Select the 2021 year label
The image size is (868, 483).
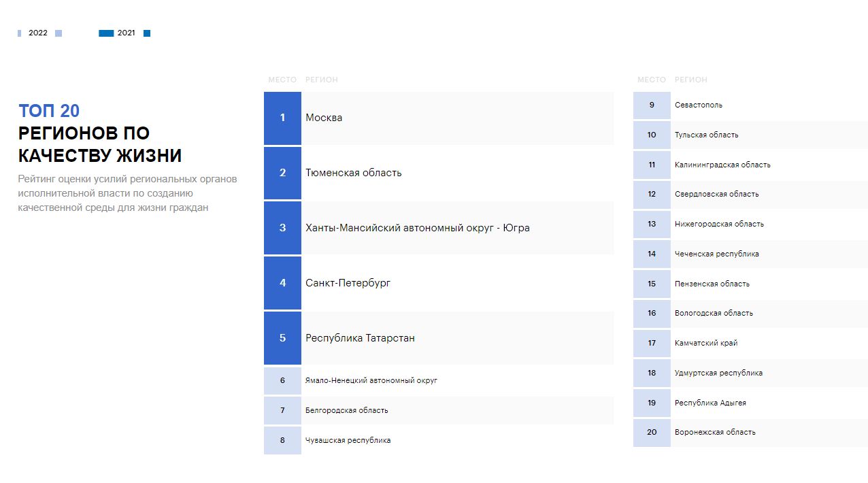point(126,33)
